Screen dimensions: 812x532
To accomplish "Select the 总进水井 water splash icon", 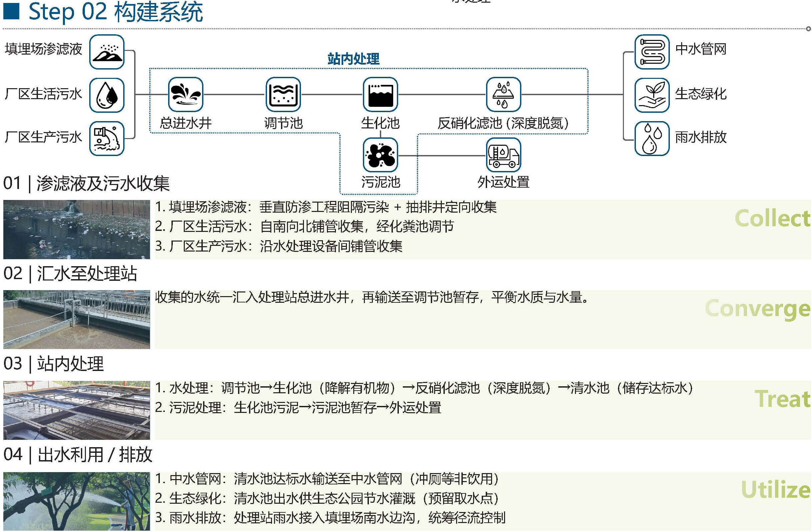I will (x=185, y=94).
